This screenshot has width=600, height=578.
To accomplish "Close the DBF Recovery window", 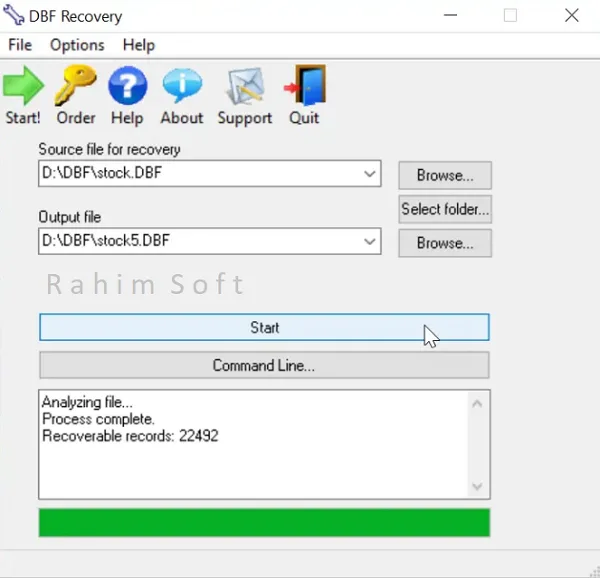I will tap(572, 16).
